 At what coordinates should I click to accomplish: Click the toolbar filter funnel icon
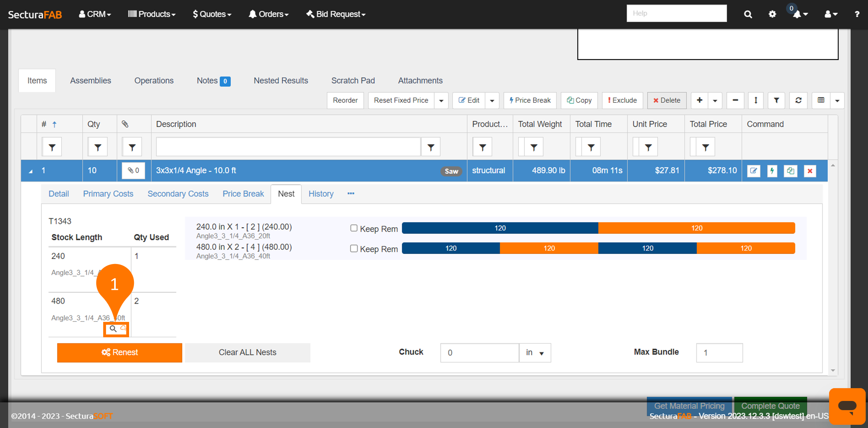(776, 100)
